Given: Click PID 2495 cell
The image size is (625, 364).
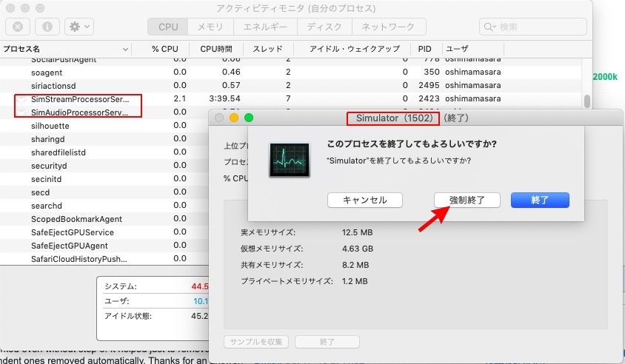Looking at the screenshot, I should [x=429, y=85].
